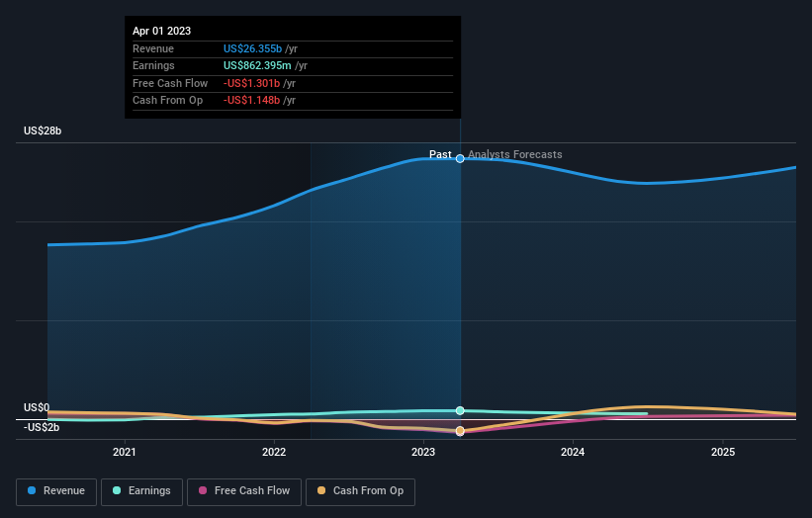Click the 2025 x-axis label
This screenshot has width=812, height=518.
[723, 453]
